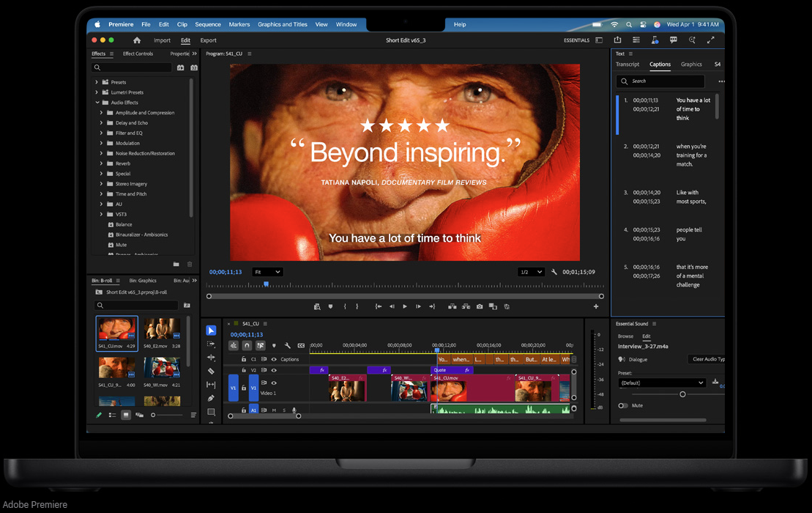The width and height of the screenshot is (812, 513).
Task: Toggle the Mute switch in Essential Sound
Action: [x=623, y=405]
